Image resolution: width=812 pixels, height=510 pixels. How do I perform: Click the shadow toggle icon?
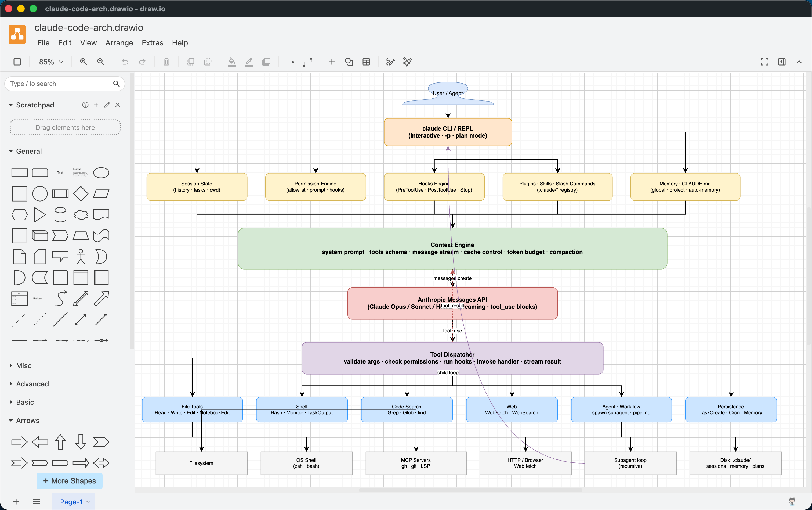coord(266,62)
